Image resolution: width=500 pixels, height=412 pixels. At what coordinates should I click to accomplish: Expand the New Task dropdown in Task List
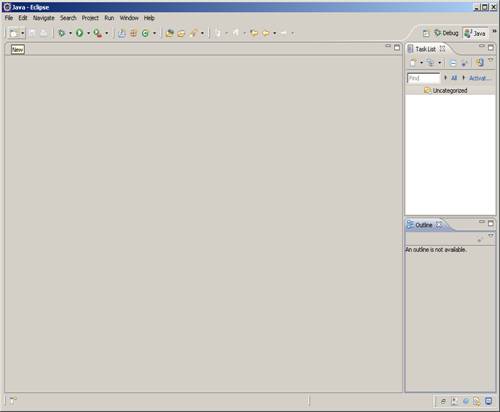421,63
